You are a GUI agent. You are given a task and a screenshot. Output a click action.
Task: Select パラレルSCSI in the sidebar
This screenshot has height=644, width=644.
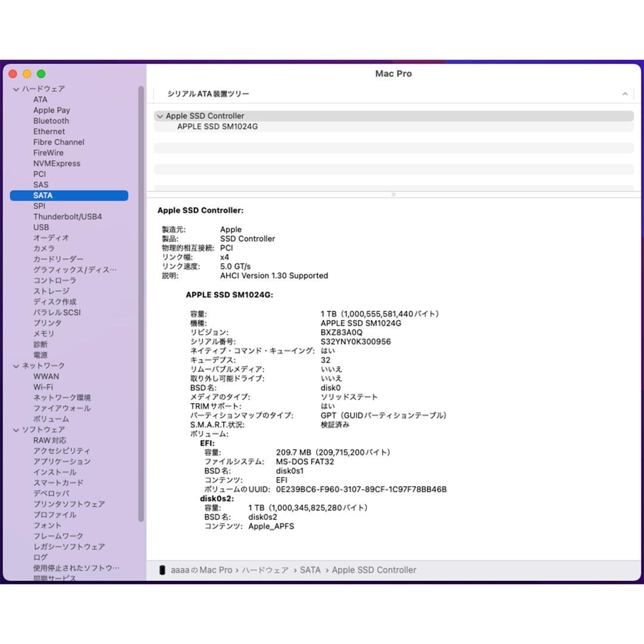point(57,312)
